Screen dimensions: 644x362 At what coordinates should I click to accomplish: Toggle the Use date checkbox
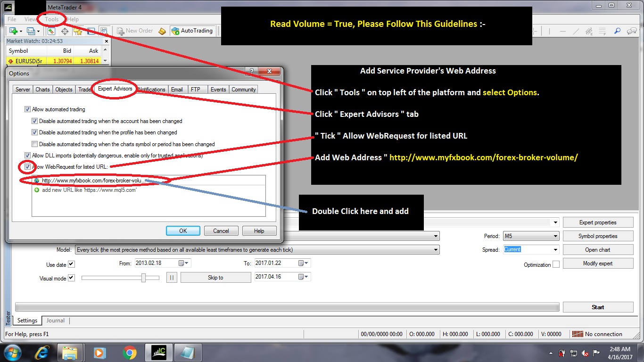tap(71, 264)
